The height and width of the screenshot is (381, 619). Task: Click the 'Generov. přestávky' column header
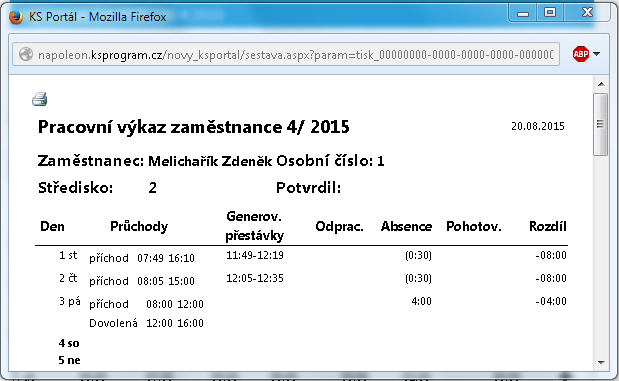point(255,226)
